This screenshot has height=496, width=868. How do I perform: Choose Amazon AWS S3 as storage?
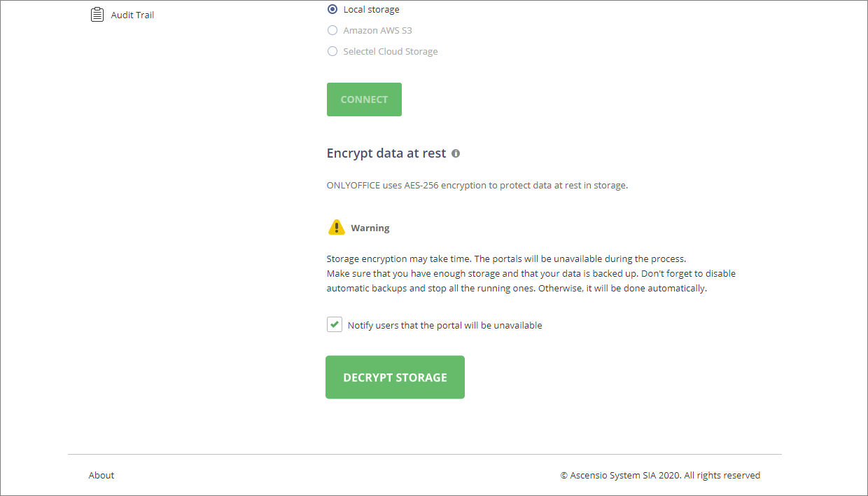[332, 30]
